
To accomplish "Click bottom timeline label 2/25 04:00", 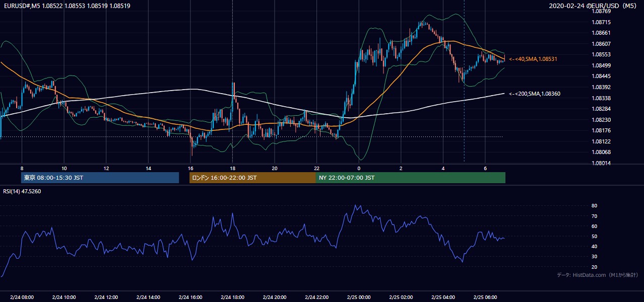I will (443, 297).
